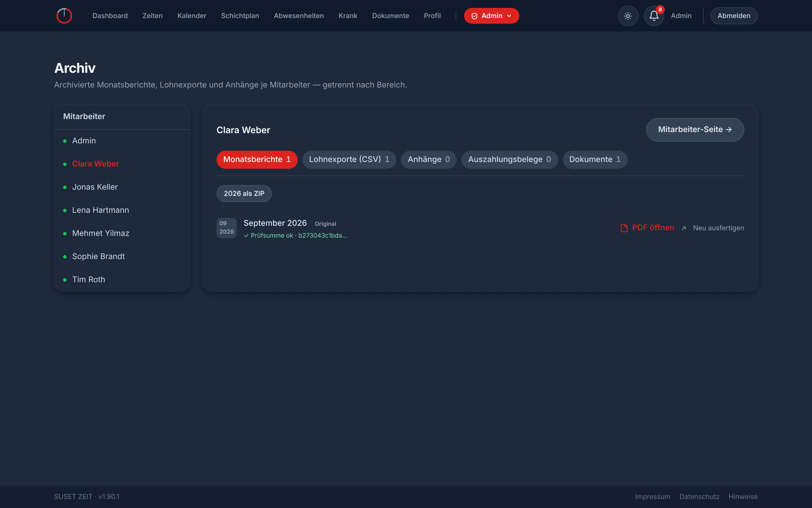This screenshot has width=812, height=508.
Task: Open the PDF öffnen link
Action: pos(653,228)
